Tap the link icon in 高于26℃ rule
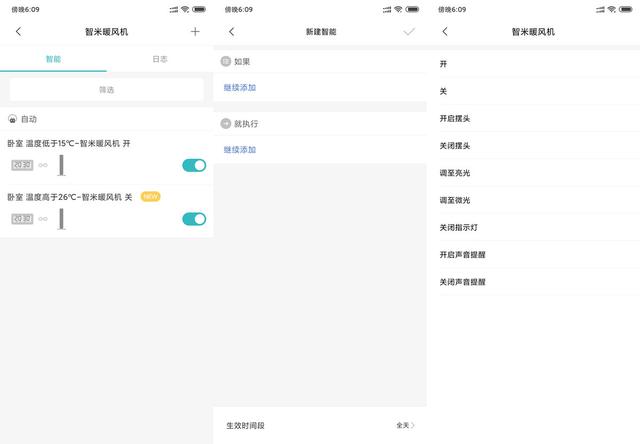 pos(43,219)
